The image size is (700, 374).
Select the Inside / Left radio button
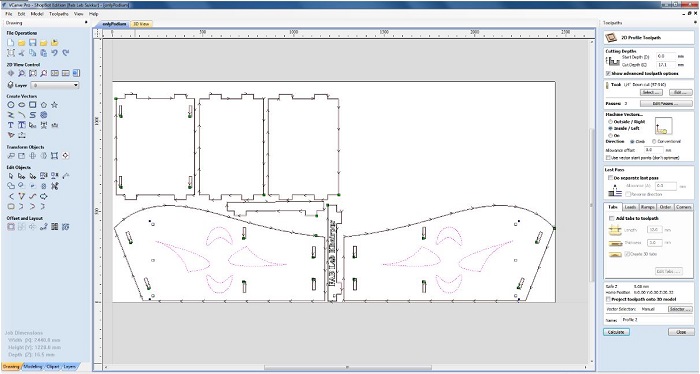(x=610, y=128)
